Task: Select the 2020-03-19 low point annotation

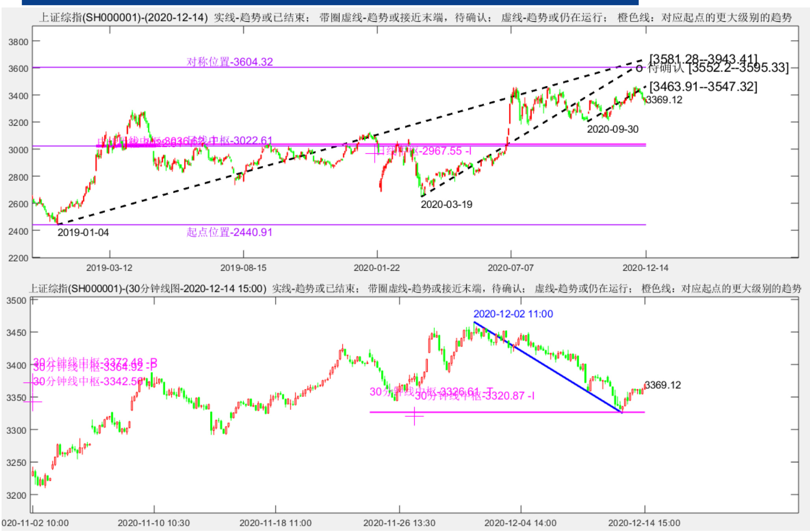Action: click(x=446, y=205)
